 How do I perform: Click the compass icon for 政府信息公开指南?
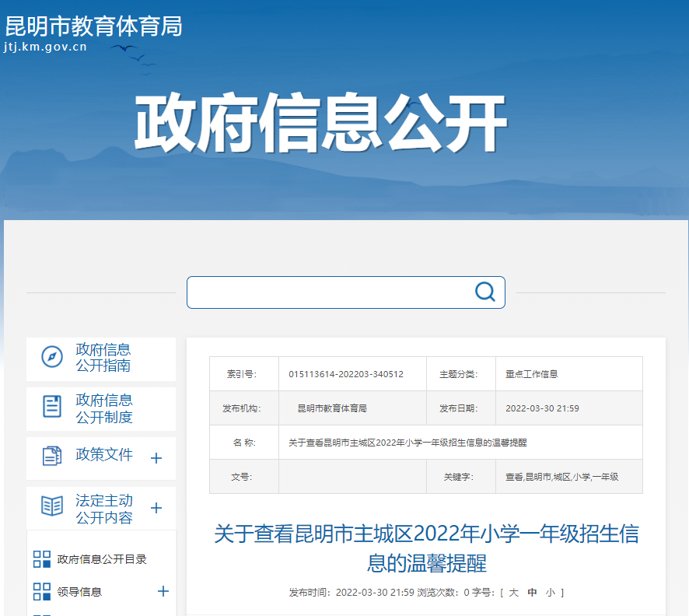click(52, 356)
